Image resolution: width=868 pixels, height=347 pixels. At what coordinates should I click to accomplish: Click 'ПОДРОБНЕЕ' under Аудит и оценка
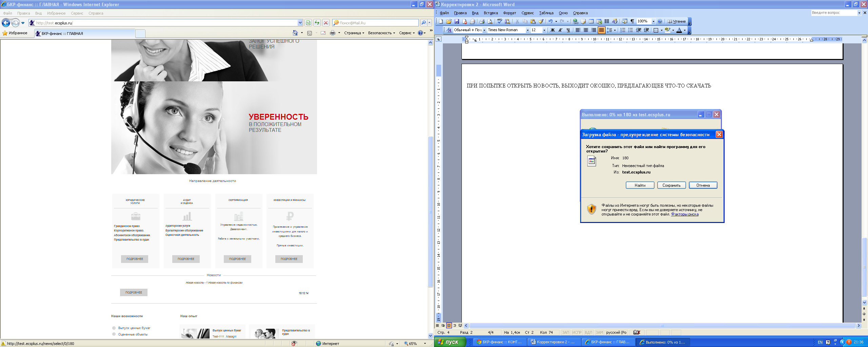[186, 259]
